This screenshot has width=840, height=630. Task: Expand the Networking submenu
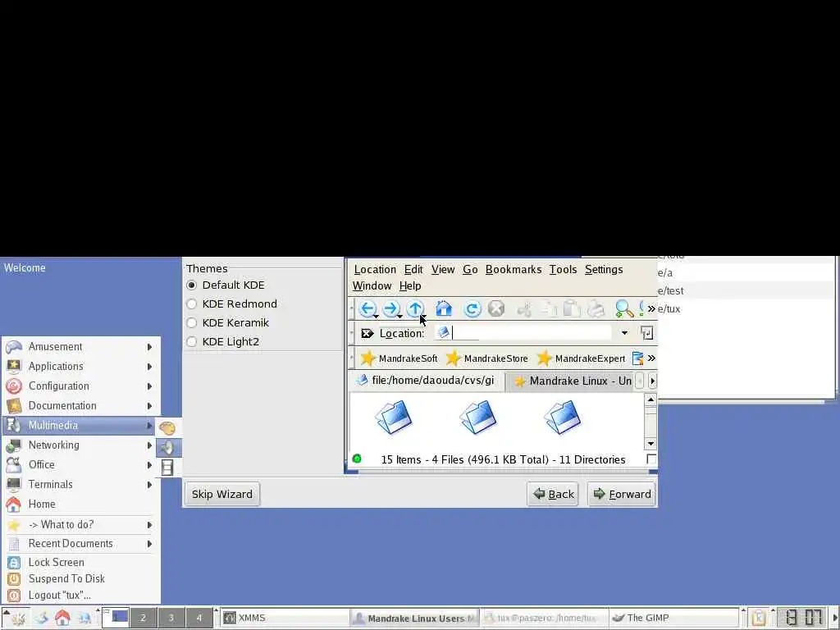click(81, 445)
